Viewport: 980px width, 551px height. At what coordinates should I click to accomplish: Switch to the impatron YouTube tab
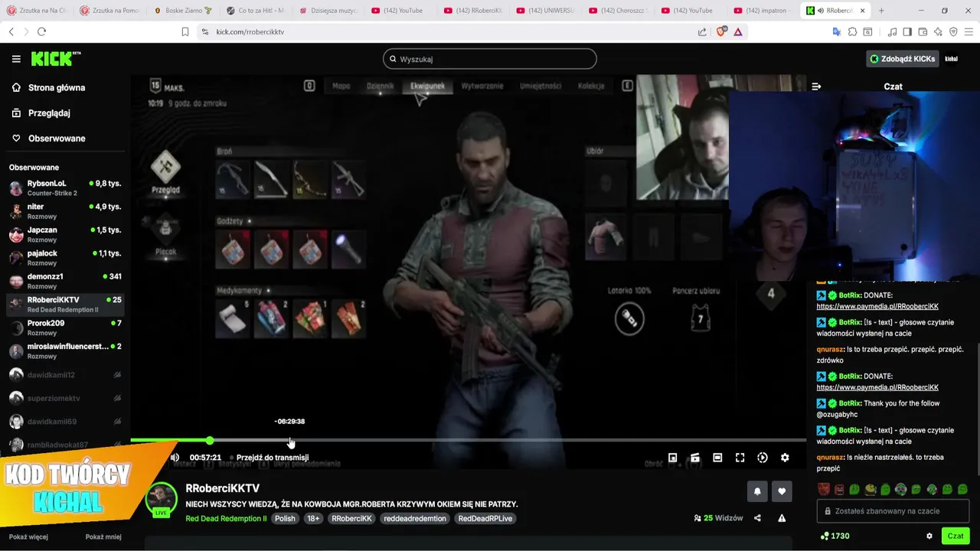pos(764,11)
